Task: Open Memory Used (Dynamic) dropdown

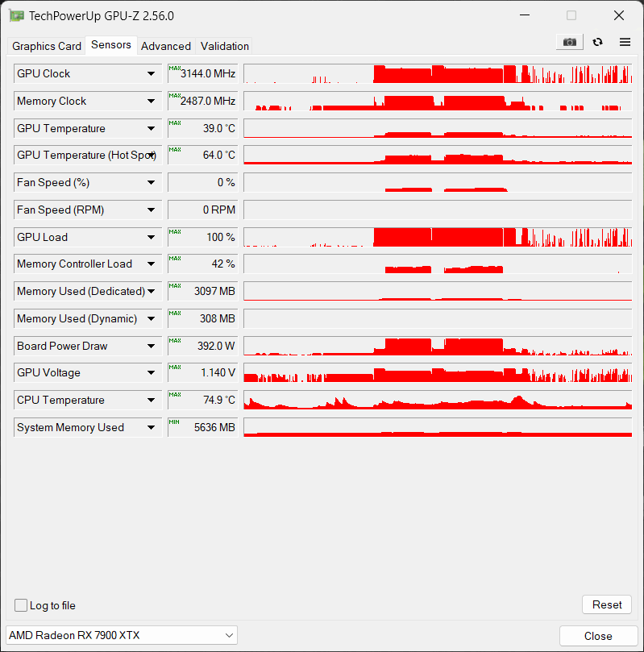Action: coord(151,319)
